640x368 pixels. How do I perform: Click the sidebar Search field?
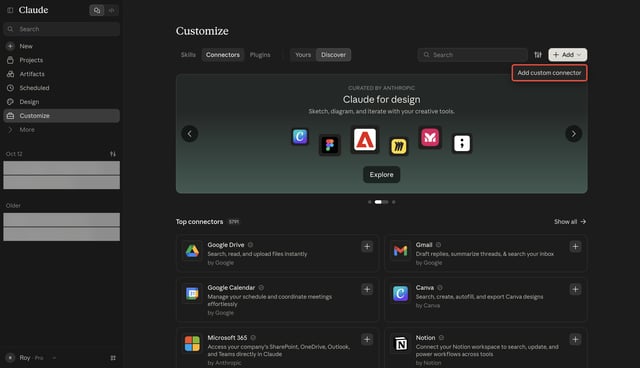click(x=62, y=29)
